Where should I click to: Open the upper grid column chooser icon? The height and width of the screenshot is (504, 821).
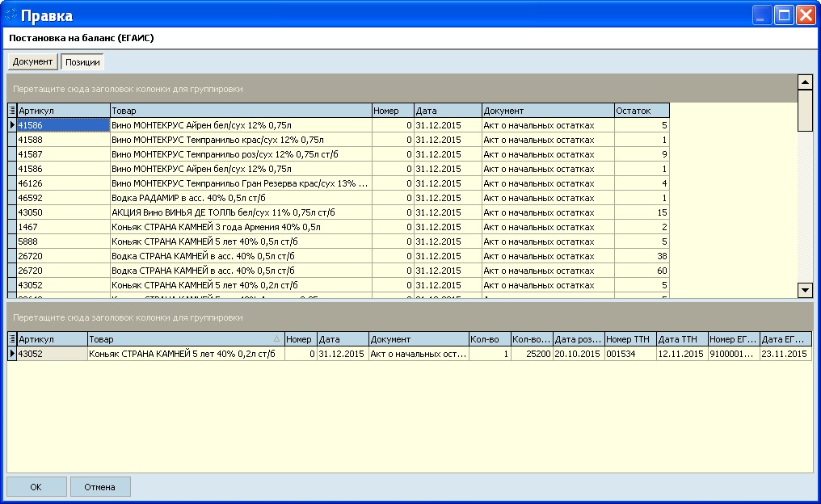point(12,111)
